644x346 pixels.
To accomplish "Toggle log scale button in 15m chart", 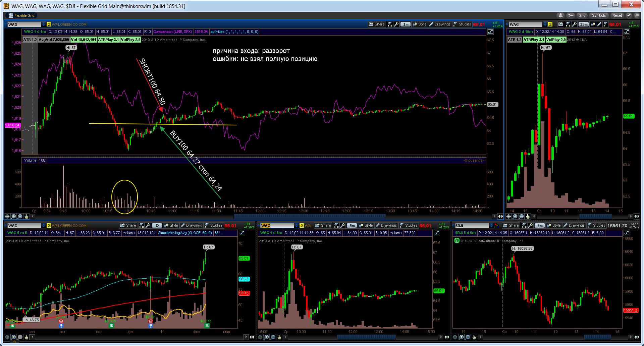I will (x=627, y=32).
